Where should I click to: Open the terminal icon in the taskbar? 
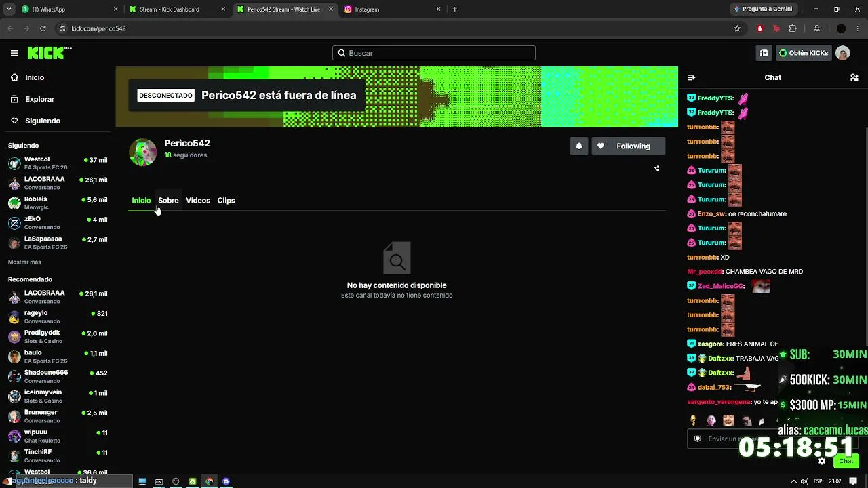[159, 481]
